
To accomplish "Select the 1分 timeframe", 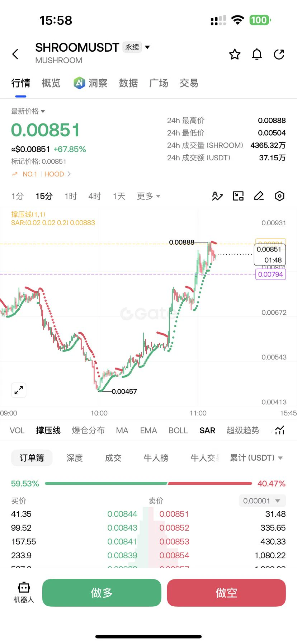I will (x=17, y=196).
